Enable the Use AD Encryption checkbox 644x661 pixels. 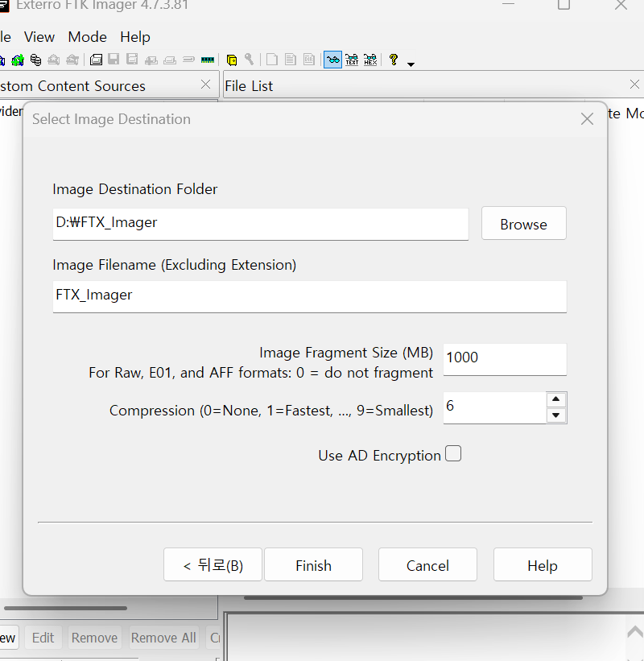coord(453,453)
